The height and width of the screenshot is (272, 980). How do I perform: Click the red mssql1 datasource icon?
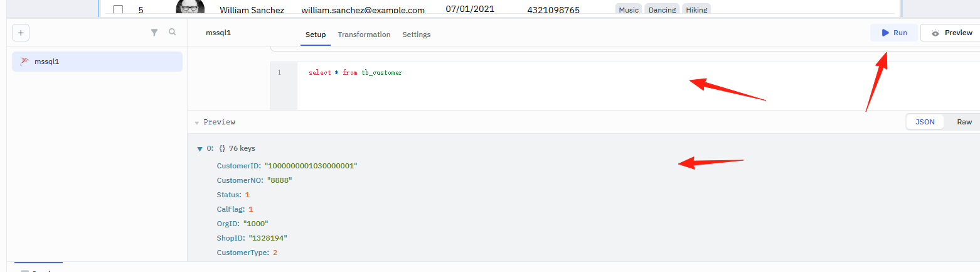click(24, 62)
